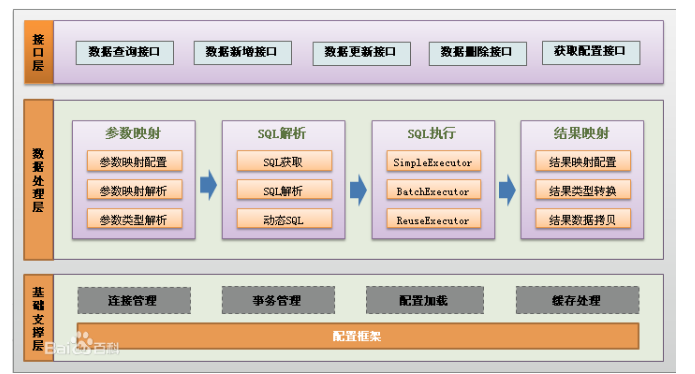
Task: Select the 参数映射配置 item
Action: click(x=134, y=161)
